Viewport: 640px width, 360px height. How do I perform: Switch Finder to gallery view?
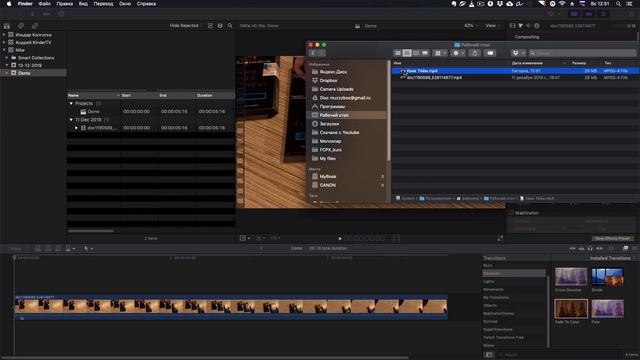click(425, 53)
